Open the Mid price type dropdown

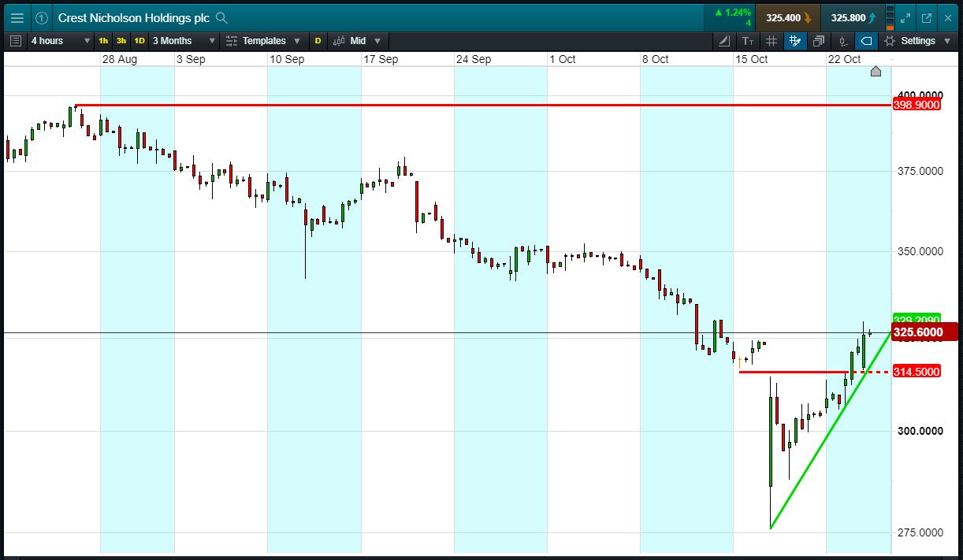point(366,40)
